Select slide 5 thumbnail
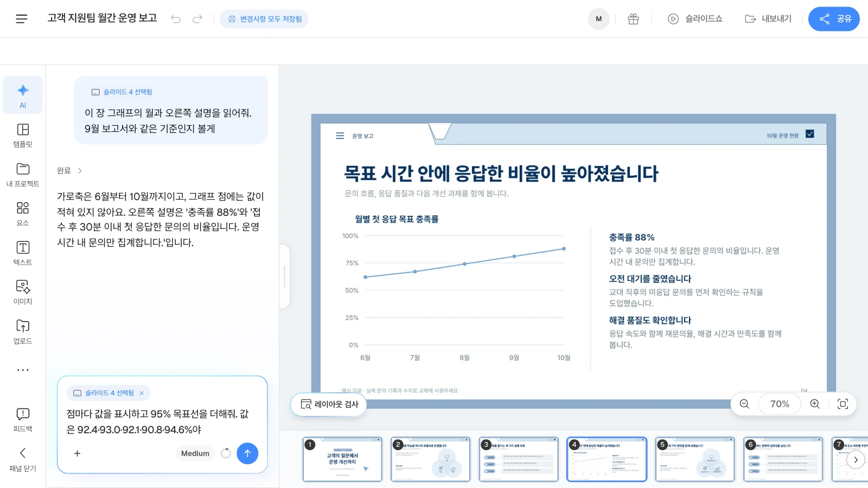 coord(695,459)
